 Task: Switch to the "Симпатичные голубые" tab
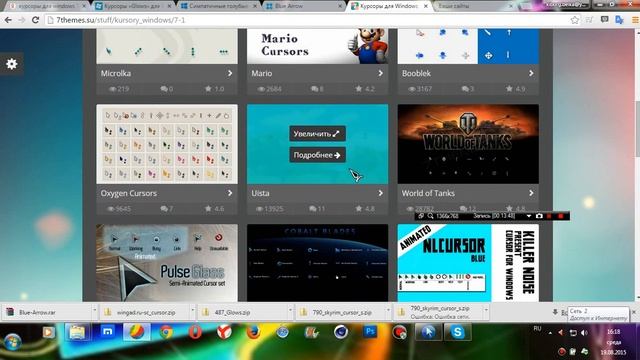point(218,6)
